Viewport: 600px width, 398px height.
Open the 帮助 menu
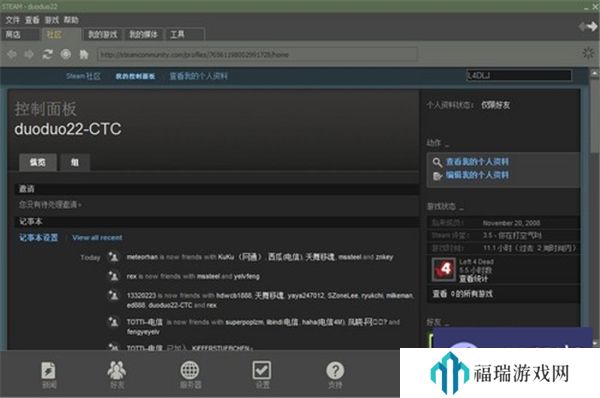click(x=71, y=20)
